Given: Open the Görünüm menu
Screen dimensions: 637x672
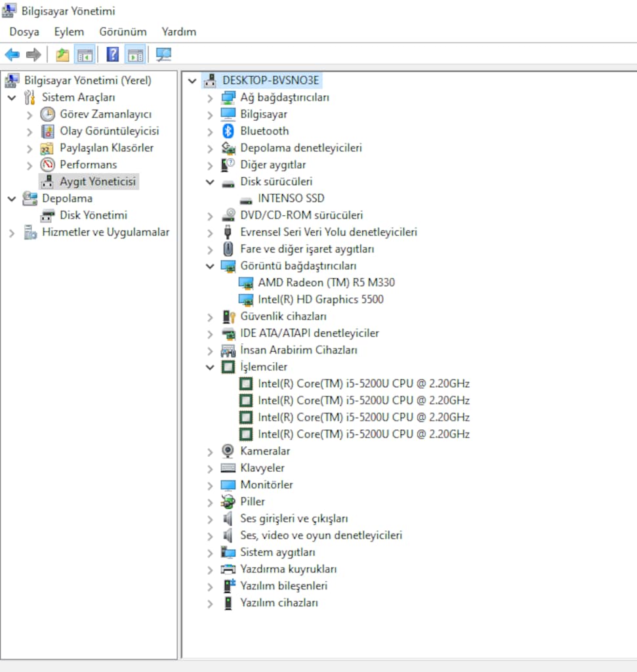Looking at the screenshot, I should click(x=123, y=31).
